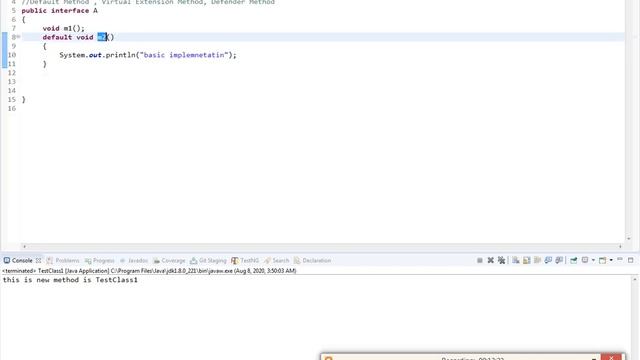Screen dimensions: 640x360
Task: Switch to the Declaration tab
Action: [312, 260]
